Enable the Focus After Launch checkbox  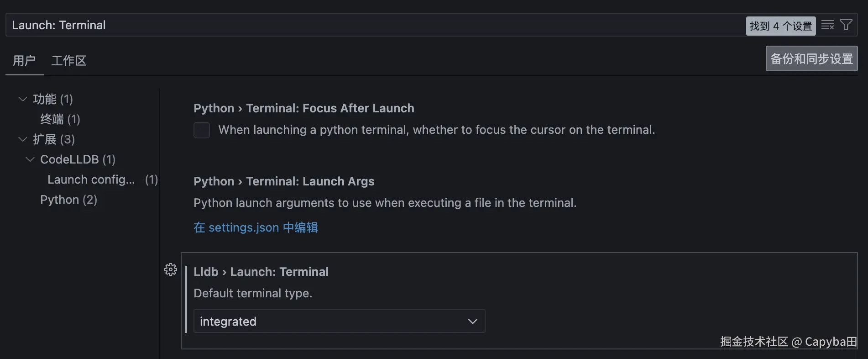click(x=202, y=130)
